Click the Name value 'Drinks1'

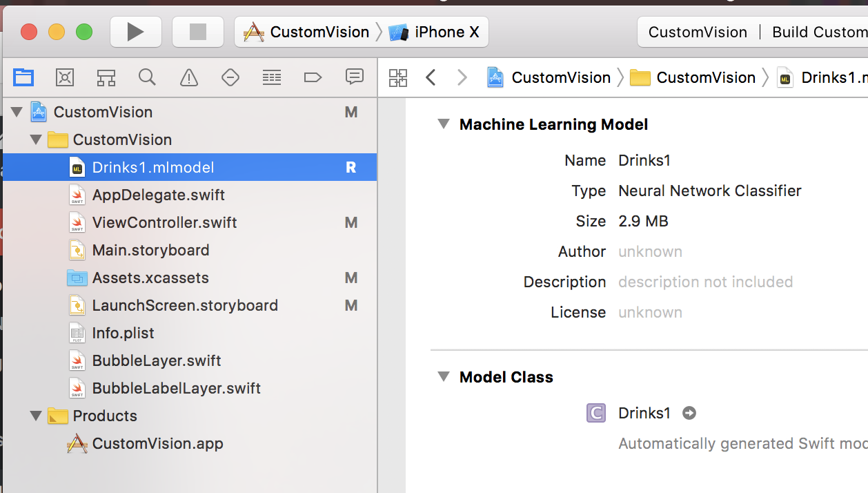pos(644,160)
